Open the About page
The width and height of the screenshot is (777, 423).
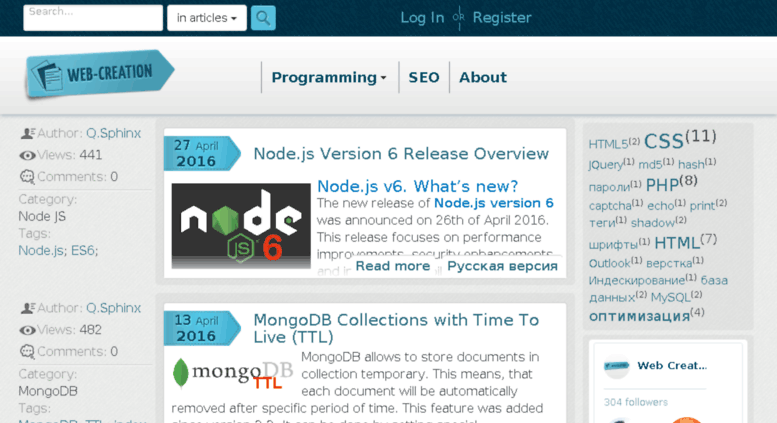pyautogui.click(x=483, y=77)
